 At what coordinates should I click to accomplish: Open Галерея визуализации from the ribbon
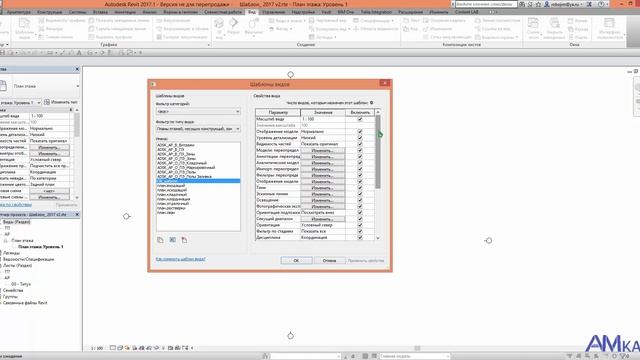coord(159,37)
